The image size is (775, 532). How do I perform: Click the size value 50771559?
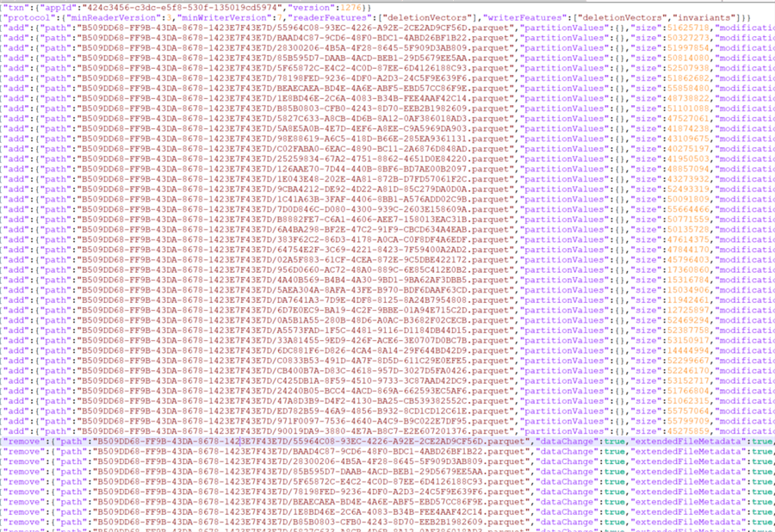[x=689, y=220]
